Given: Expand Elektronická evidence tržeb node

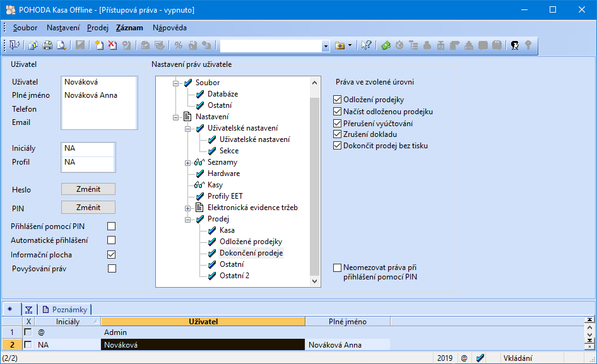Looking at the screenshot, I should (187, 208).
